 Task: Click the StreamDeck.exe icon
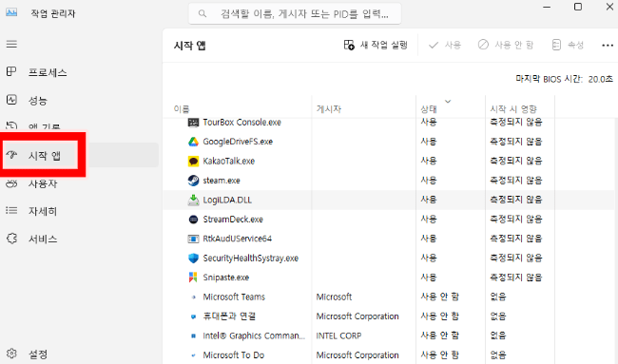point(193,220)
